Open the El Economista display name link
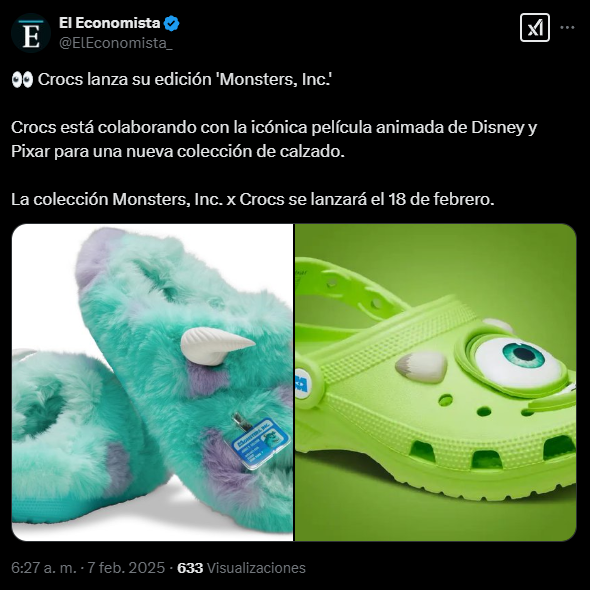The height and width of the screenshot is (590, 590). 109,23
